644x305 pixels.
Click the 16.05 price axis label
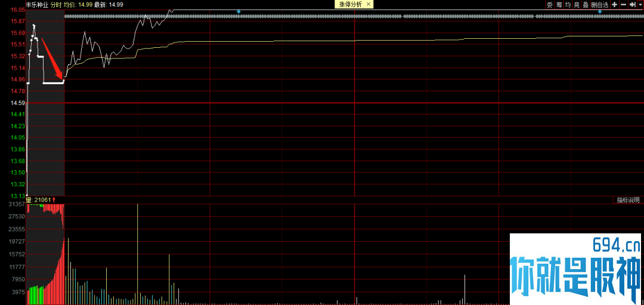tap(19, 10)
